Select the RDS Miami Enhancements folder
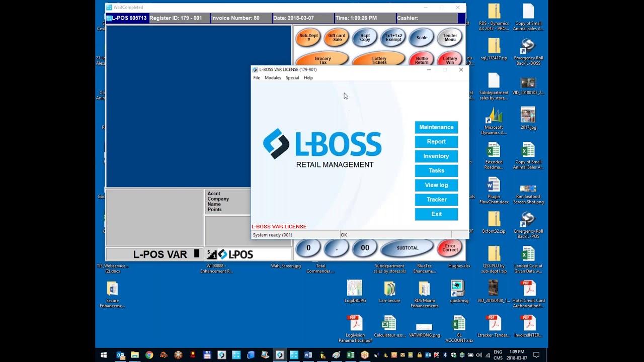644x362 pixels. [424, 295]
